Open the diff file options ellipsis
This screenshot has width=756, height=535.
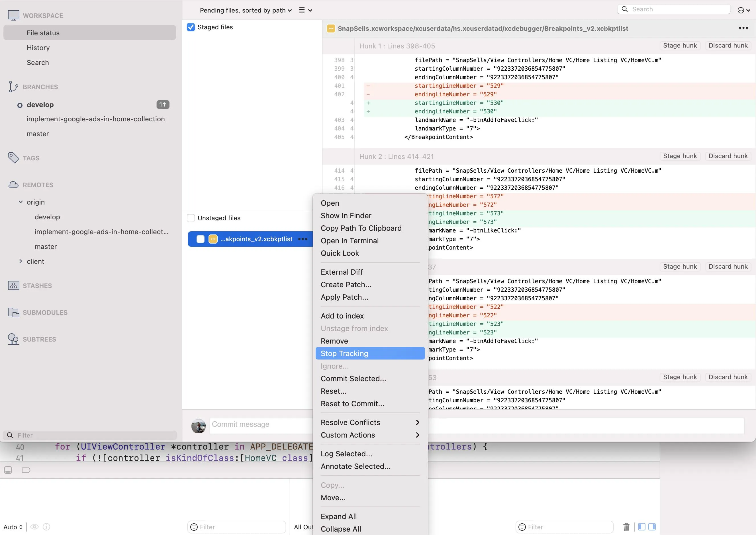pos(743,28)
